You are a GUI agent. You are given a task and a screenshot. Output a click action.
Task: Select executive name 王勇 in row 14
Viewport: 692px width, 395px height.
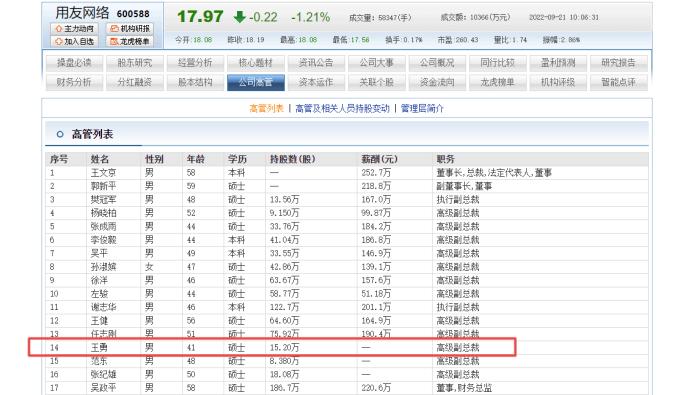[99, 348]
